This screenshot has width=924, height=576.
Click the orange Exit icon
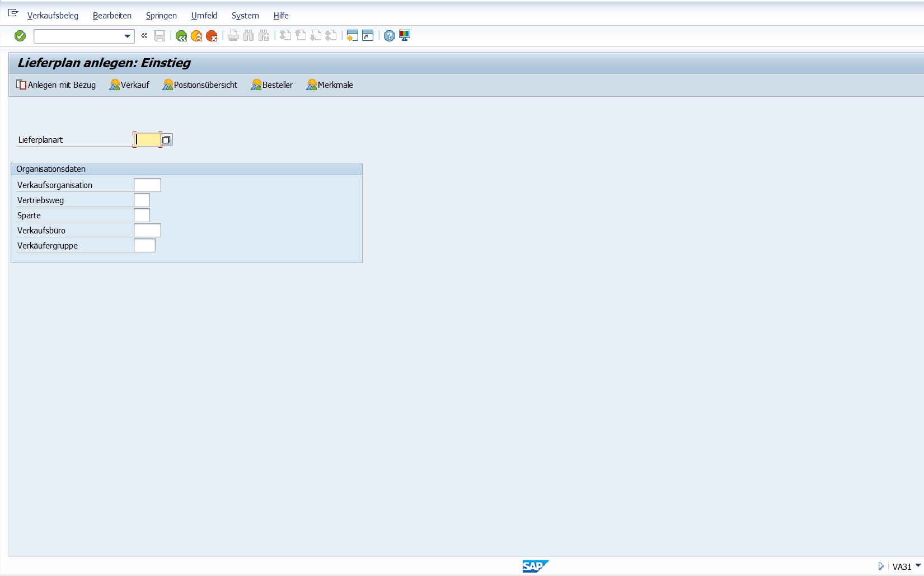[196, 36]
